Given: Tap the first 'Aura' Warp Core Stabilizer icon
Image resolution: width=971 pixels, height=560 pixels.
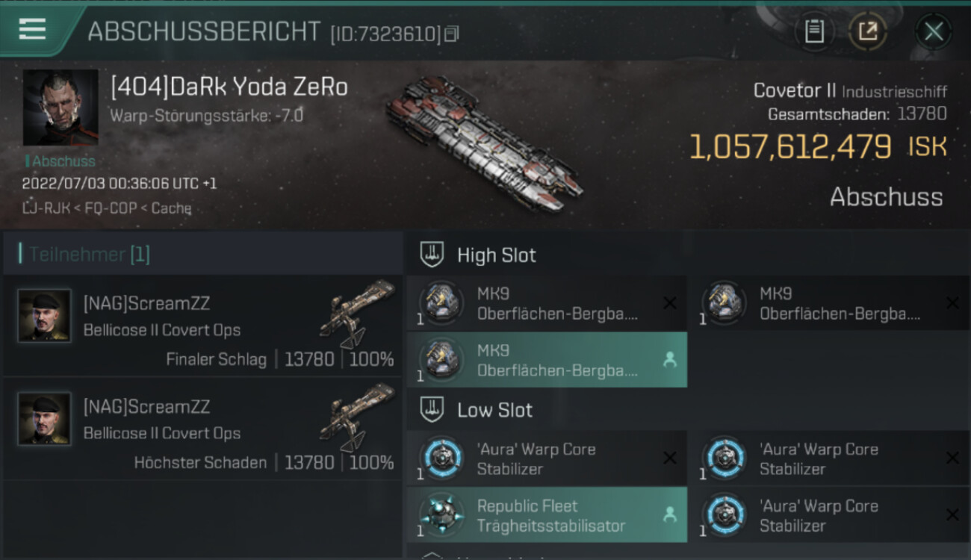Looking at the screenshot, I should tap(441, 458).
